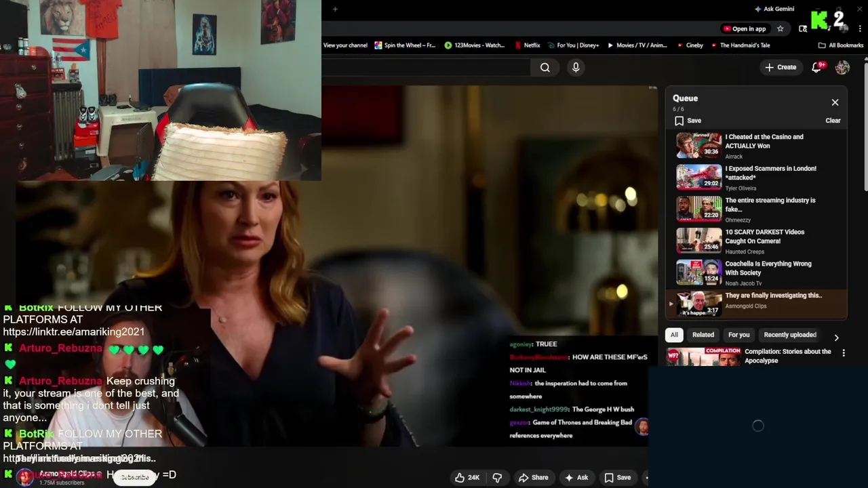The width and height of the screenshot is (868, 488).
Task: Open Chrome search tabs icon
Action: tap(803, 28)
